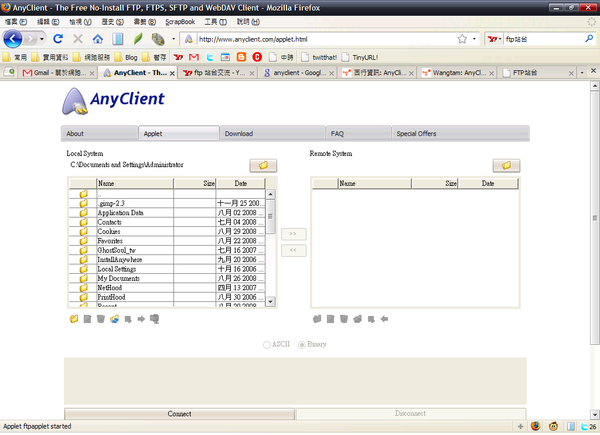Click the Firefox icon in status bar
This screenshot has width=600, height=435.
535,426
